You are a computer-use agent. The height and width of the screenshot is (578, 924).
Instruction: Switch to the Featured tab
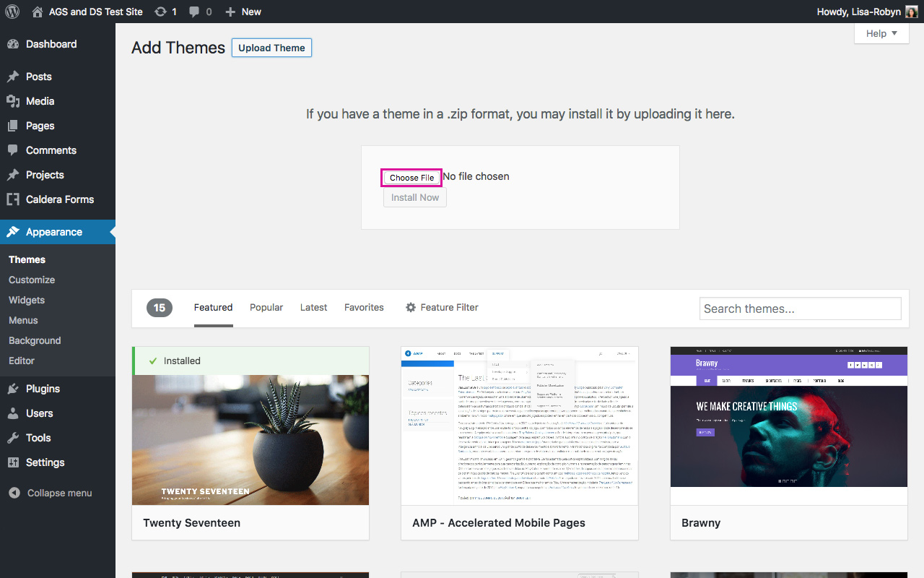[x=213, y=307]
